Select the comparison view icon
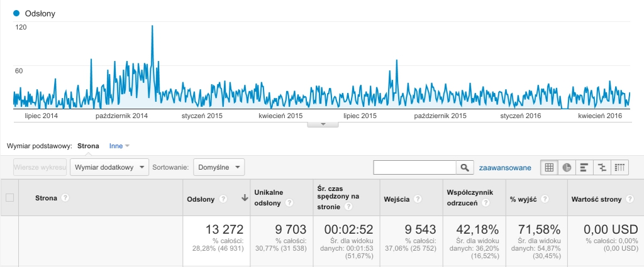Screen dimensions: 644x267 click(x=602, y=167)
